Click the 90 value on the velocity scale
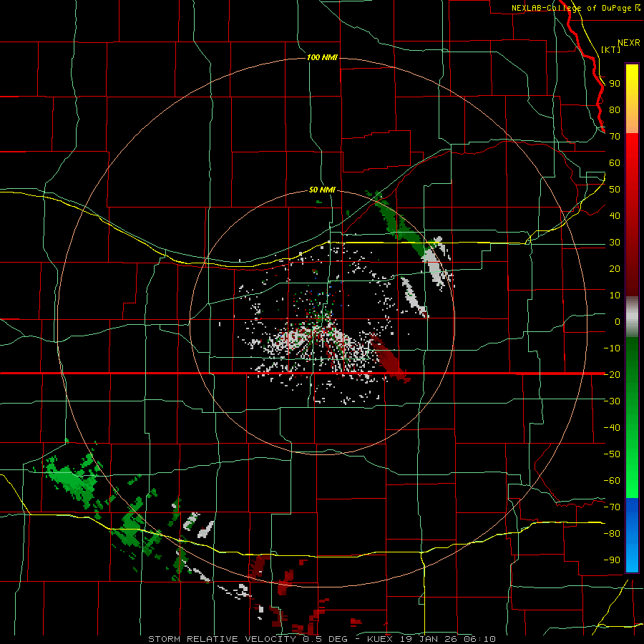This screenshot has height=644, width=644. coord(615,84)
